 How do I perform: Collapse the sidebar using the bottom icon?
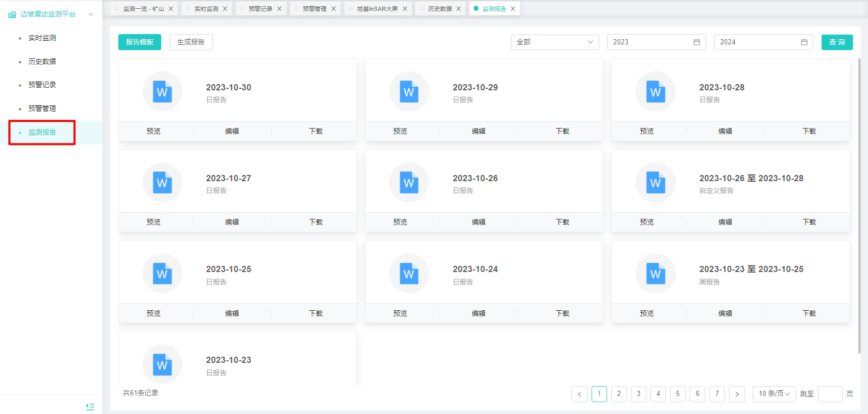coord(90,407)
